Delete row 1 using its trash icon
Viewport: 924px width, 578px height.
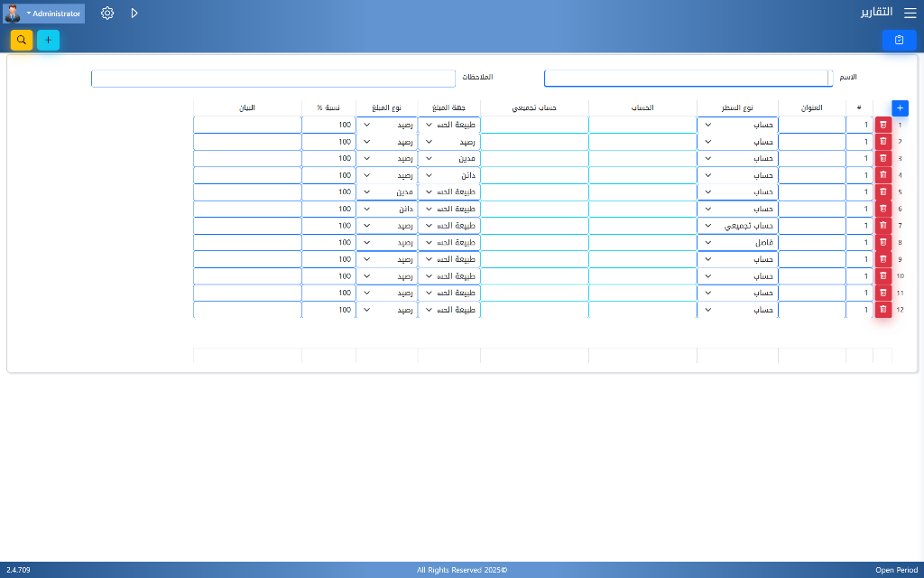[883, 125]
